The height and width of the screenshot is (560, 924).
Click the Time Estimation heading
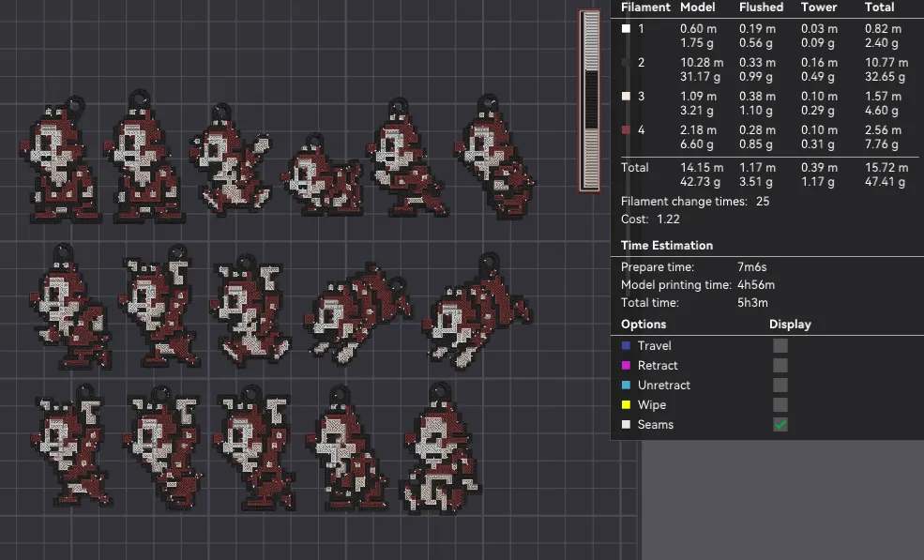tap(666, 245)
